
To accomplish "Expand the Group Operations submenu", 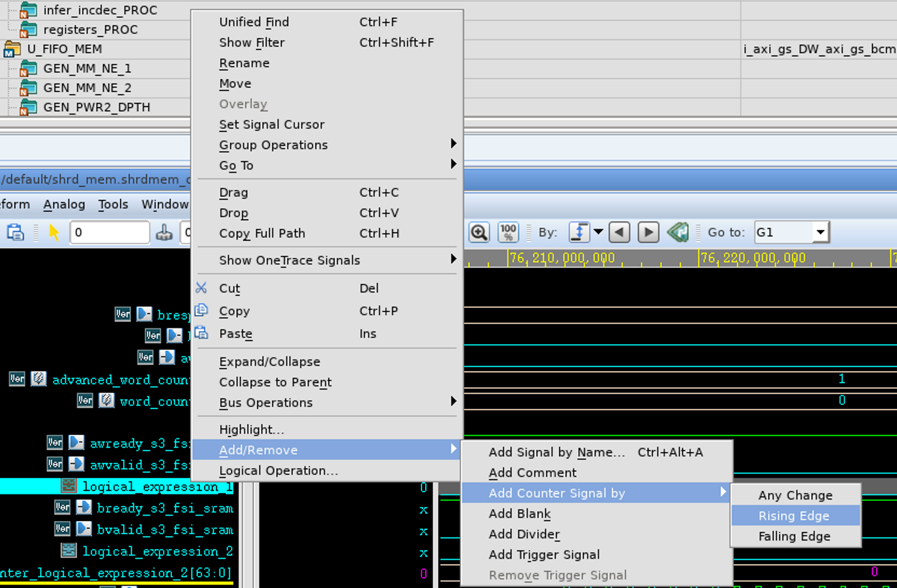I will pos(327,144).
